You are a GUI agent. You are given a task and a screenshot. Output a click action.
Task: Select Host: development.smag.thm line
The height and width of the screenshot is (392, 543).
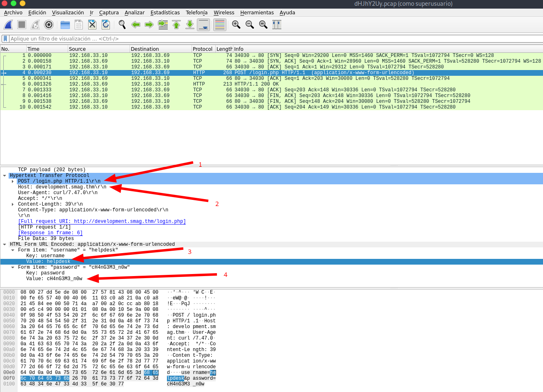point(62,187)
